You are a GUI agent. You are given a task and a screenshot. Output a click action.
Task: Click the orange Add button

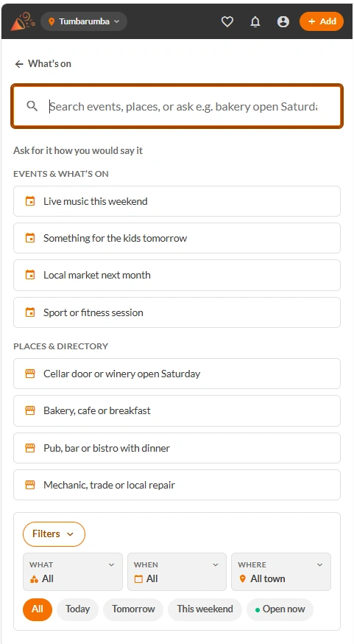tap(322, 21)
